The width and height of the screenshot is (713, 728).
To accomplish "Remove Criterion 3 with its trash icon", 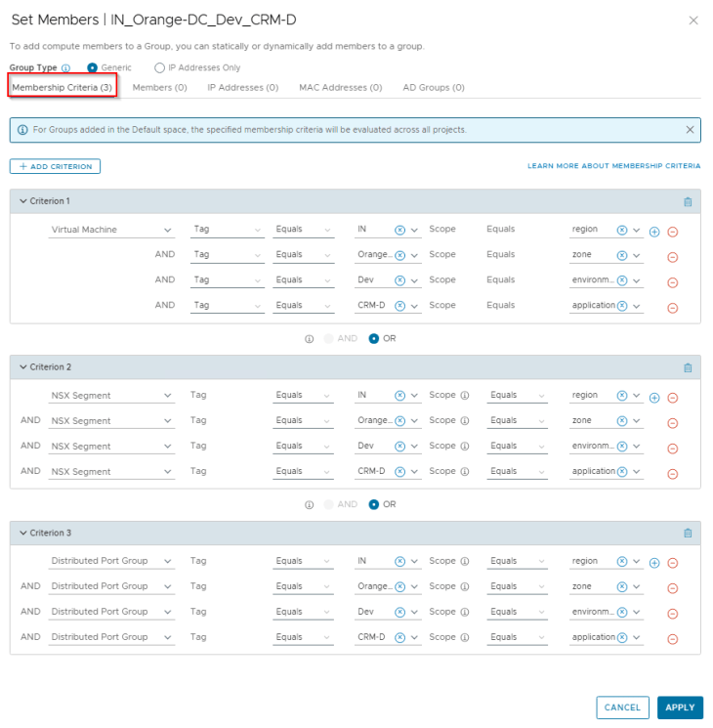I will 688,534.
